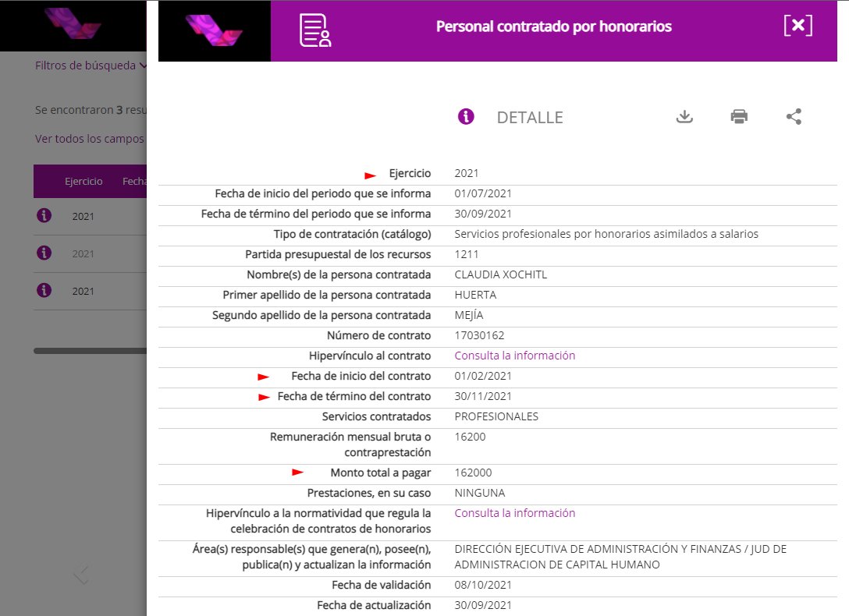This screenshot has height=616, width=849.
Task: Open info for the first 2021 row
Action: click(44, 215)
